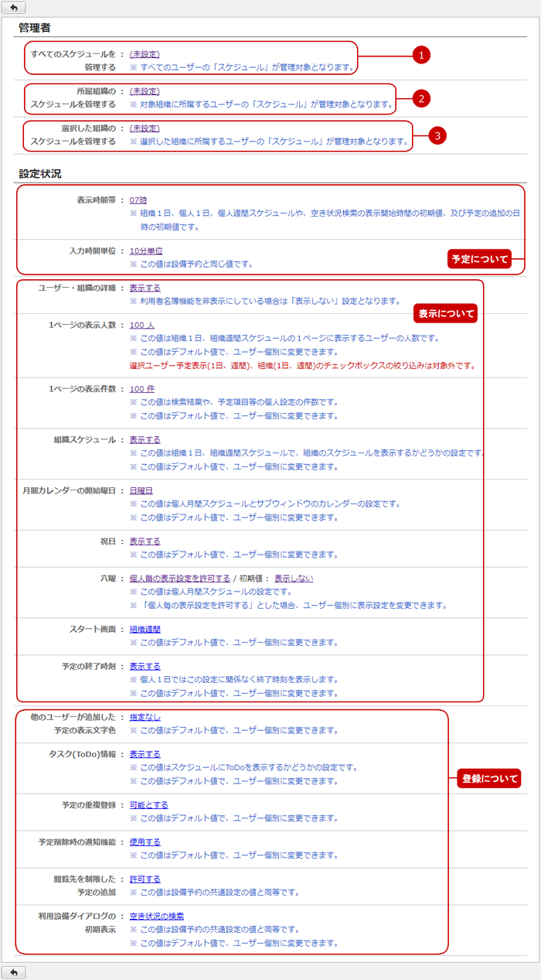Viewport: 541px width, 980px height.
Task: Click 表示しない initial value link for 六曜
Action: (x=294, y=579)
